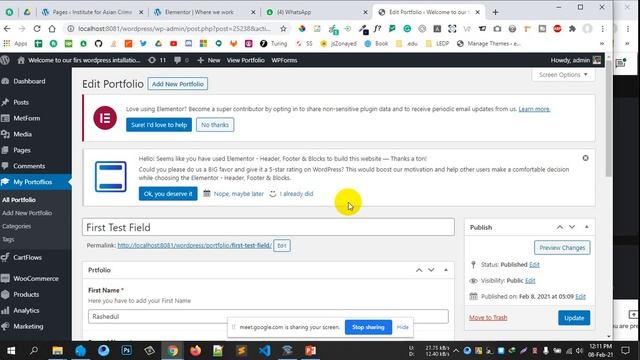The width and height of the screenshot is (640, 360).
Task: Edit the Published status
Action: pyautogui.click(x=534, y=265)
